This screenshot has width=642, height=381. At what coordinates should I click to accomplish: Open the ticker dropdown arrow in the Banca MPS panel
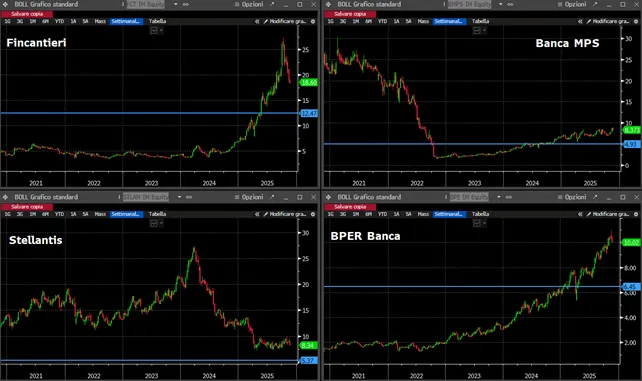coord(500,4)
